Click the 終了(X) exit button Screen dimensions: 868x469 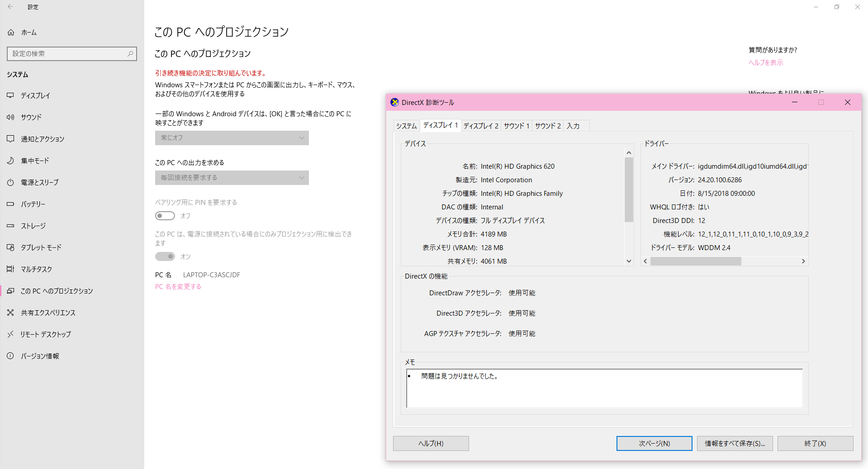click(816, 444)
